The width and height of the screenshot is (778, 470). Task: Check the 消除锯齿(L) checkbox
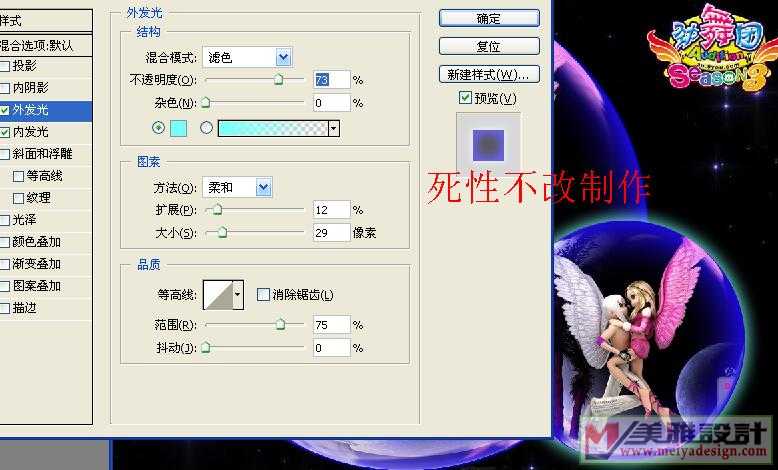coord(263,294)
